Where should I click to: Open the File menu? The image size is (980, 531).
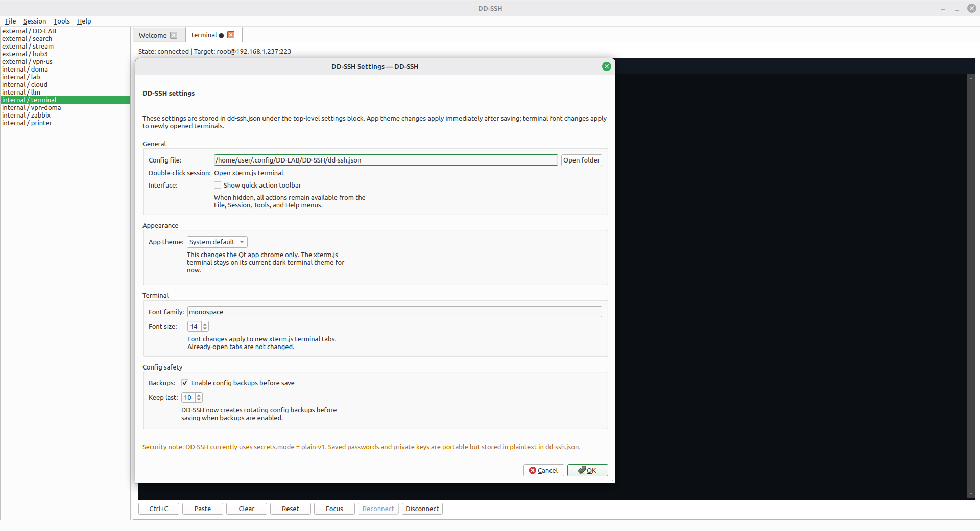10,21
